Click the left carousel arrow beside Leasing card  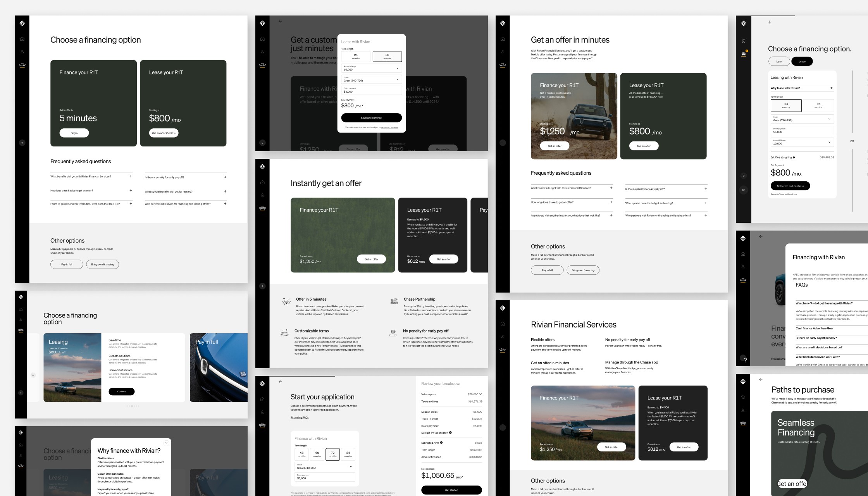(x=33, y=375)
